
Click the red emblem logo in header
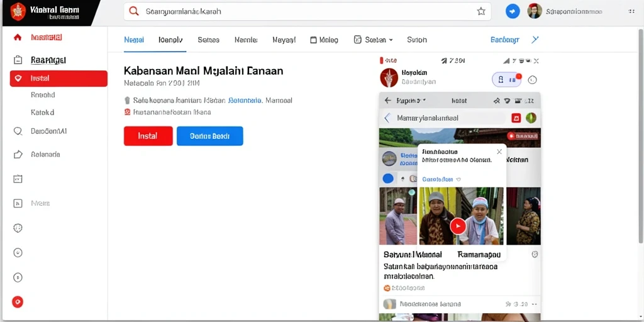pos(18,11)
